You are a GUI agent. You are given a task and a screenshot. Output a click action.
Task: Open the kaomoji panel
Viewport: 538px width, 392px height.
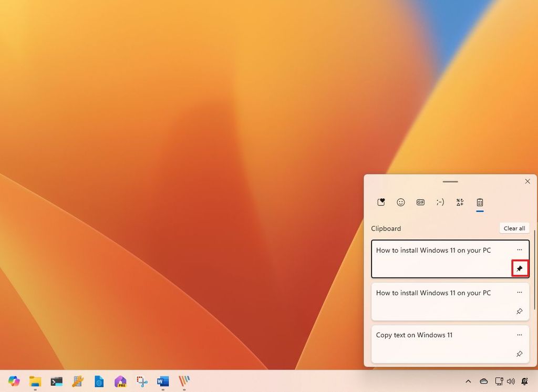pos(440,202)
